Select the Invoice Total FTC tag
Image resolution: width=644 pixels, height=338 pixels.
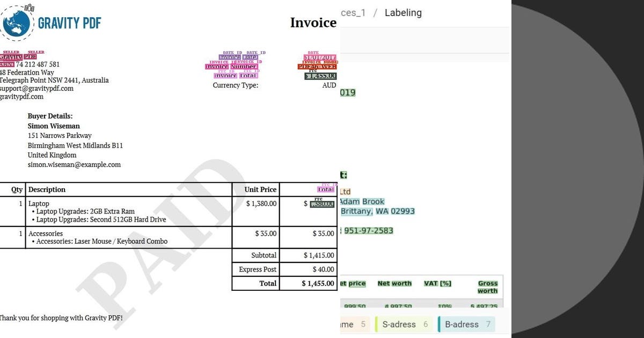point(236,76)
